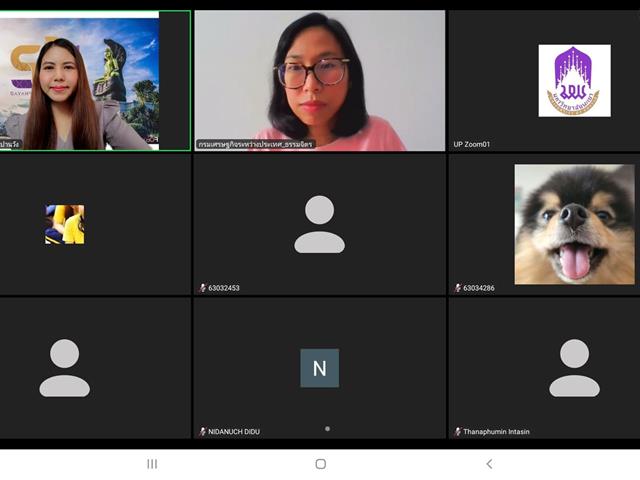Click default avatar in 63032453 tile

[x=319, y=224]
